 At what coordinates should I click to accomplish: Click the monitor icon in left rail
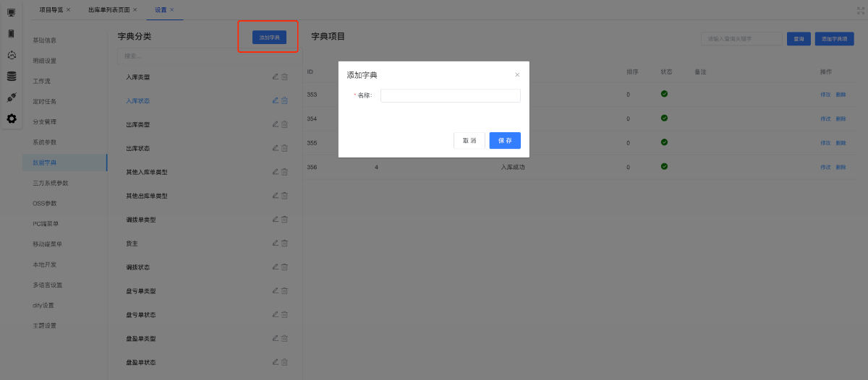click(x=11, y=12)
